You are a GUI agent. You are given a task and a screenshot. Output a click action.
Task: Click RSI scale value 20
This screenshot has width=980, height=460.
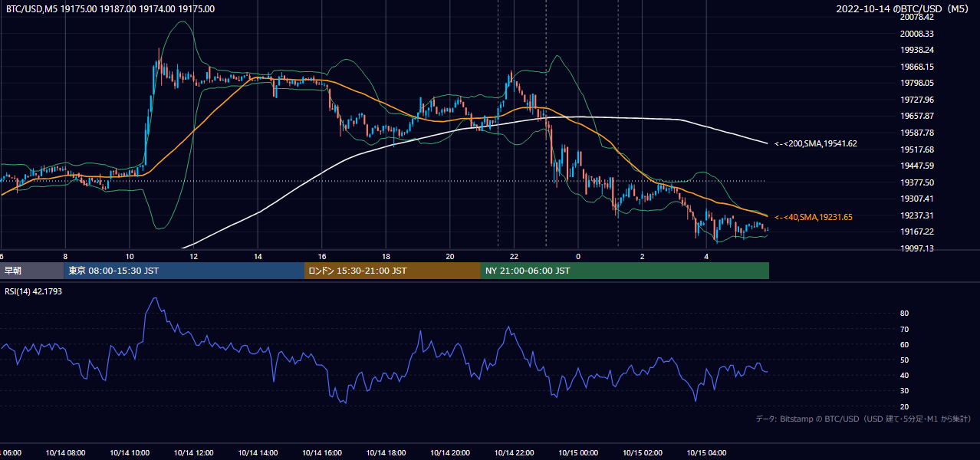coord(904,406)
